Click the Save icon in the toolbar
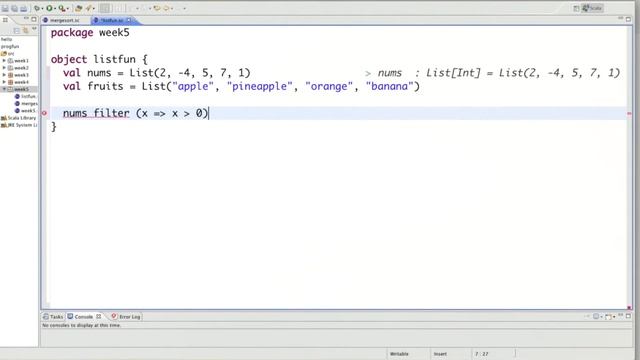This screenshot has width=640, height=360. coord(5,8)
